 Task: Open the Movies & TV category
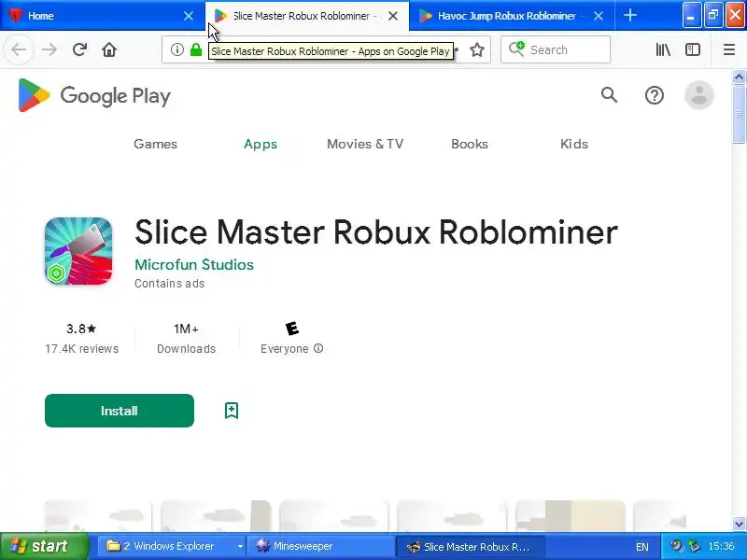pyautogui.click(x=365, y=144)
